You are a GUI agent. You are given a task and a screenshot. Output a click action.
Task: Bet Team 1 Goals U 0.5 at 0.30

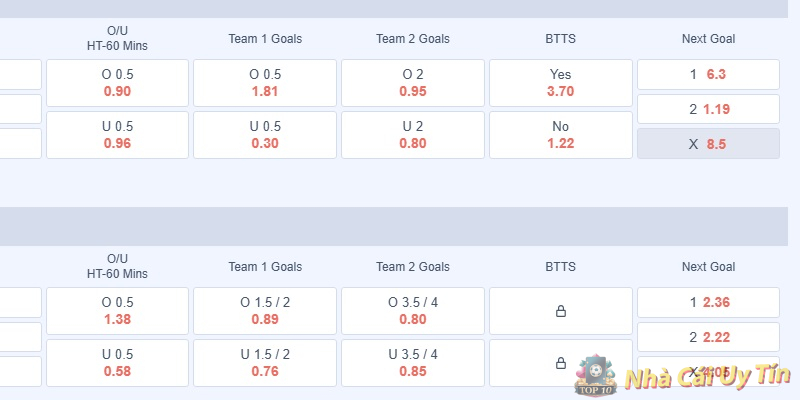coord(265,135)
